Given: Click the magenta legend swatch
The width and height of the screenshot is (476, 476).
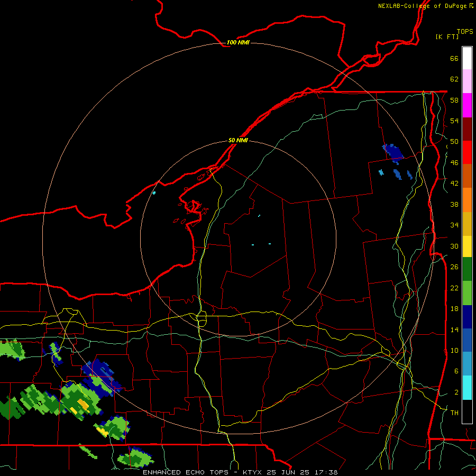Looking at the screenshot, I should (x=467, y=105).
